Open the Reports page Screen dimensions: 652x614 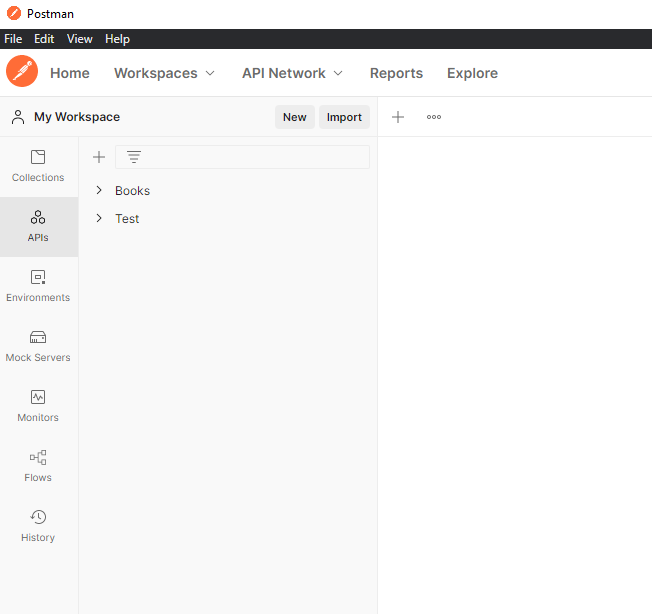click(396, 73)
